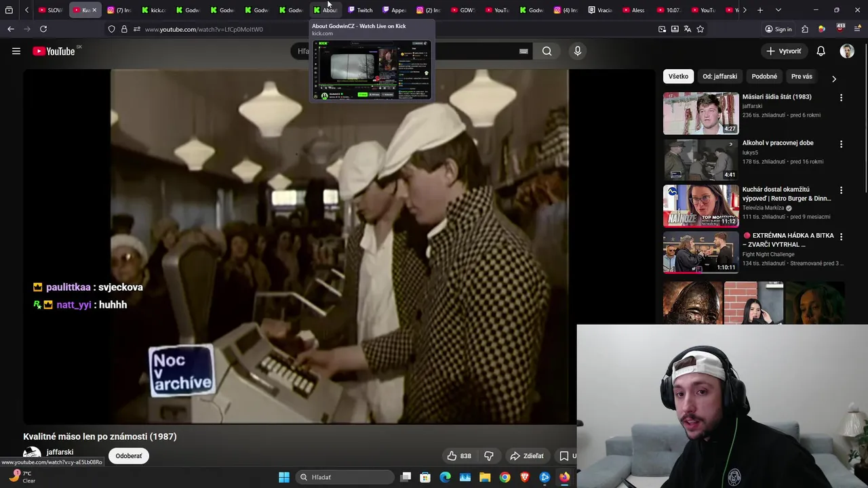Open the on-screen keyboard icon in search box

(x=524, y=51)
